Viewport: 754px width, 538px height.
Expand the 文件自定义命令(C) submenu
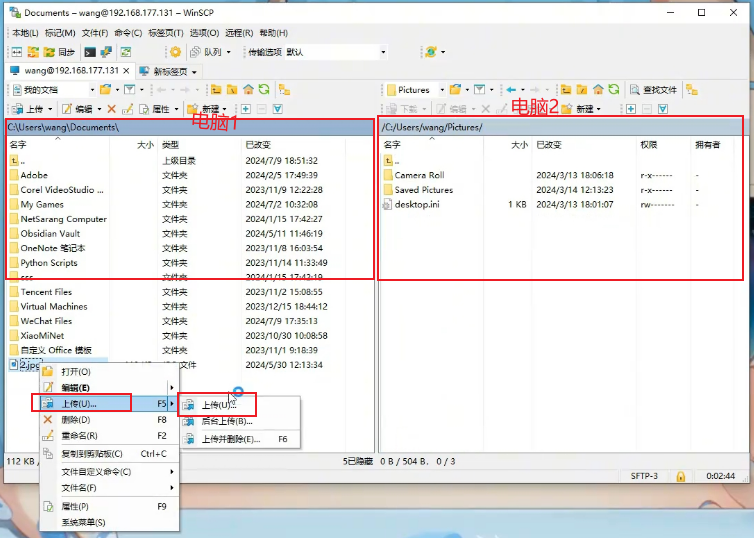click(109, 472)
